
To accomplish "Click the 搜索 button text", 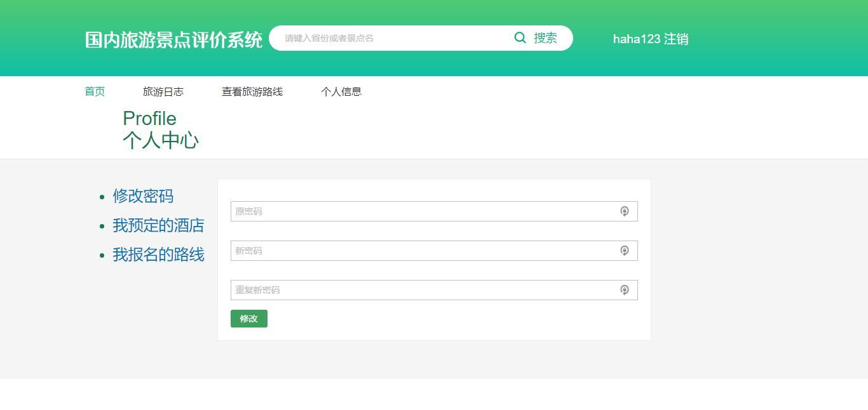I will coord(545,38).
